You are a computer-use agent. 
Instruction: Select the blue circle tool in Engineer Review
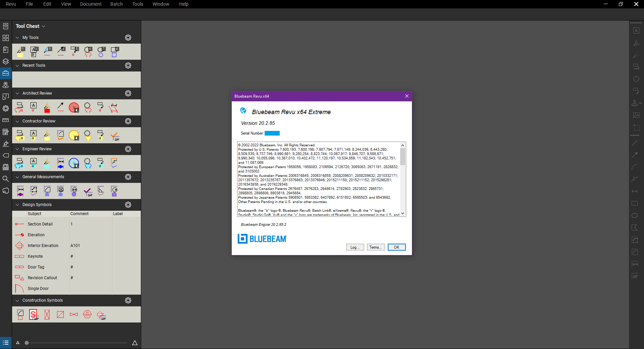pos(74,163)
